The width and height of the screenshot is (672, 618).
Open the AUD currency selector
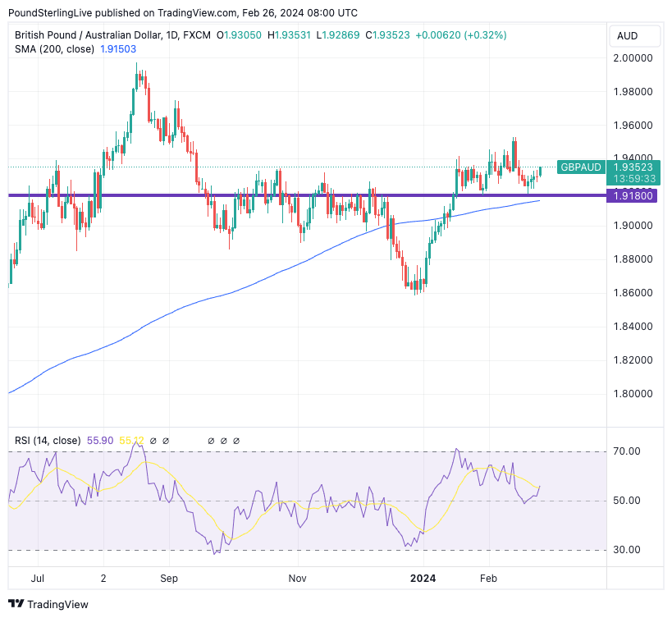tap(634, 36)
